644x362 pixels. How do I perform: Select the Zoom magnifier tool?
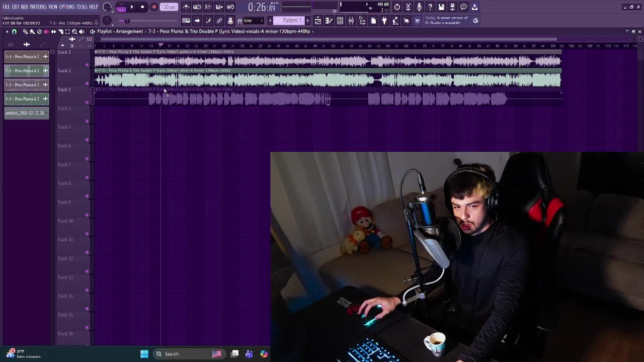click(x=74, y=31)
